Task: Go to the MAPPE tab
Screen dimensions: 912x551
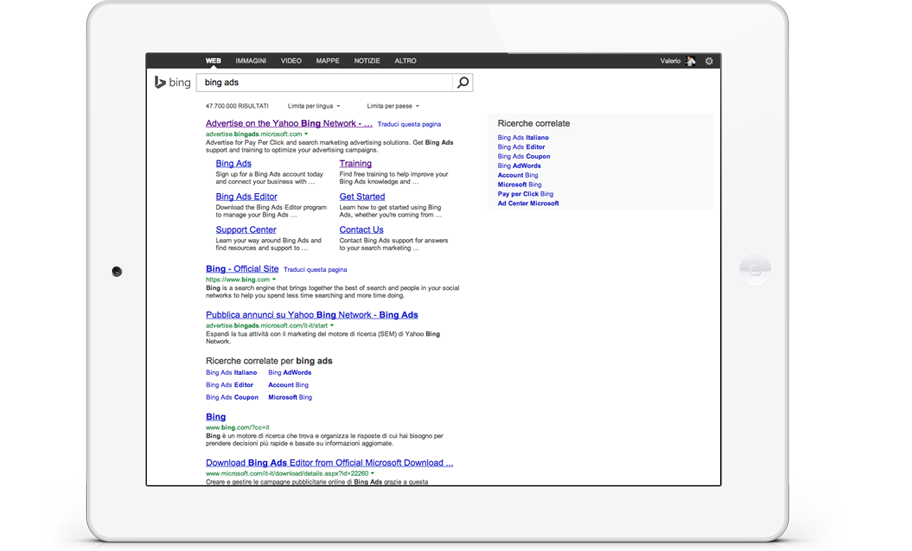Action: pos(327,61)
